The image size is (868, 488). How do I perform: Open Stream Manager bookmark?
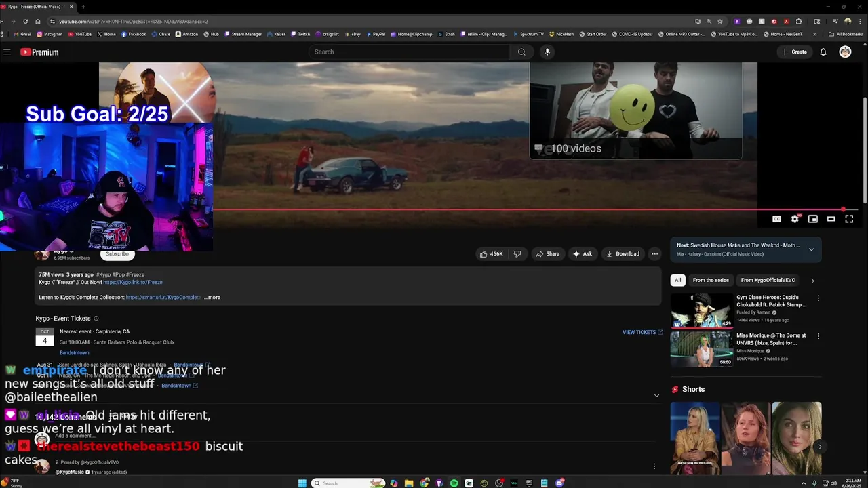pos(243,34)
